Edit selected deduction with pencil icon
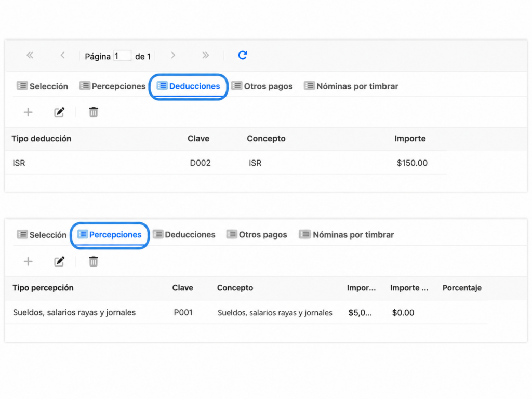This screenshot has height=399, width=532. point(59,112)
